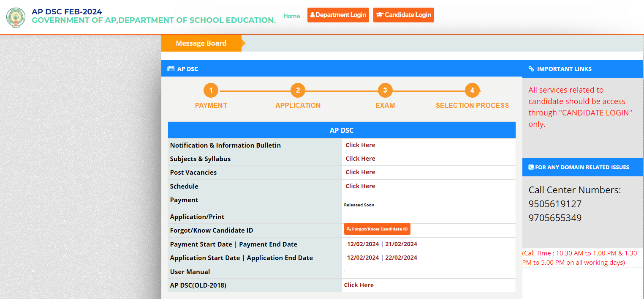The image size is (644, 299).
Task: Go to the Home menu item
Action: click(x=291, y=16)
